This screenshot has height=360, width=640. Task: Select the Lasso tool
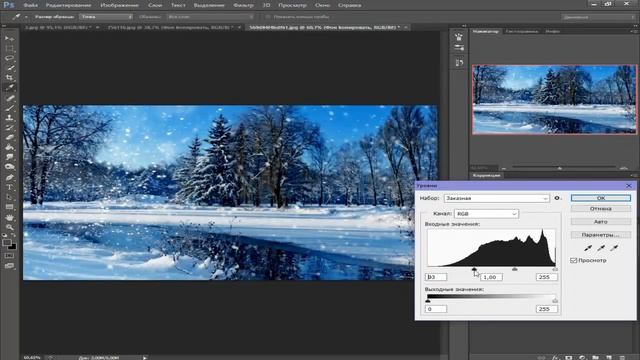[9, 58]
